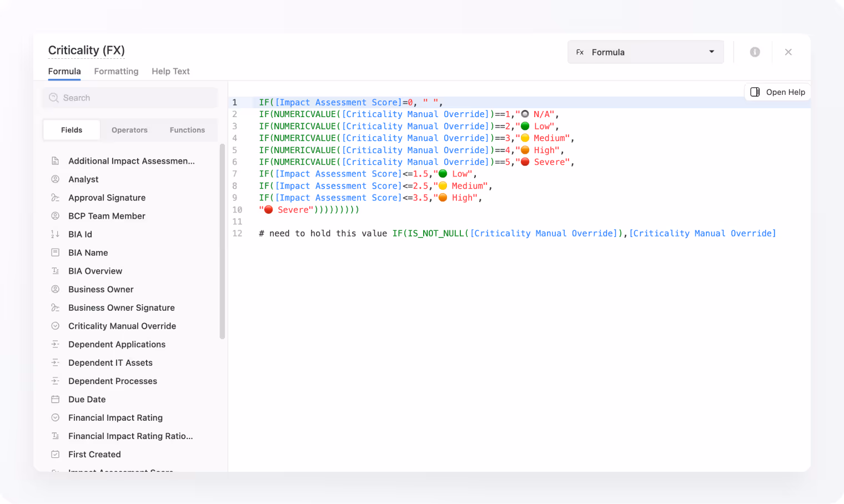Click the Criticality Manual Override dropdown icon
Screen dimensions: 844x504
point(55,326)
